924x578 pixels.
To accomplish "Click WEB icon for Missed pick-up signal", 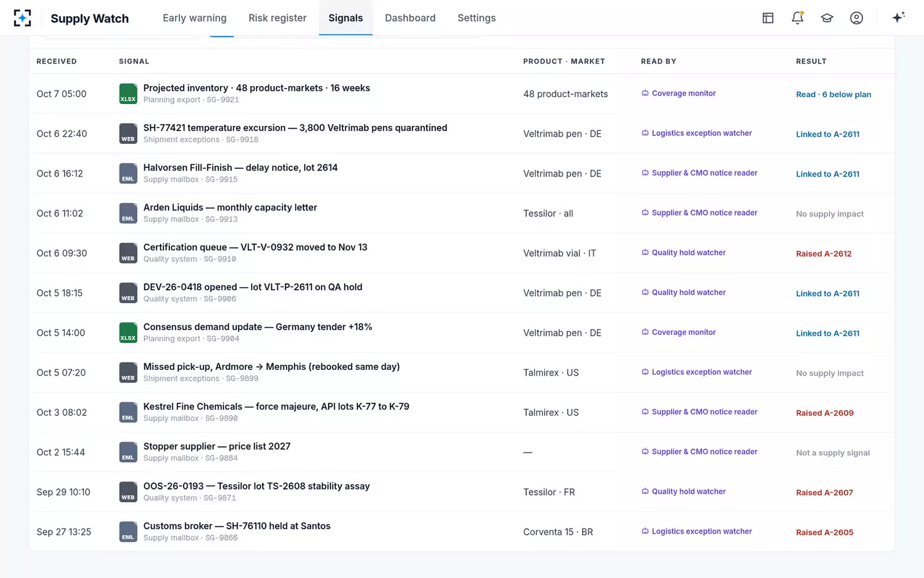I will 128,372.
